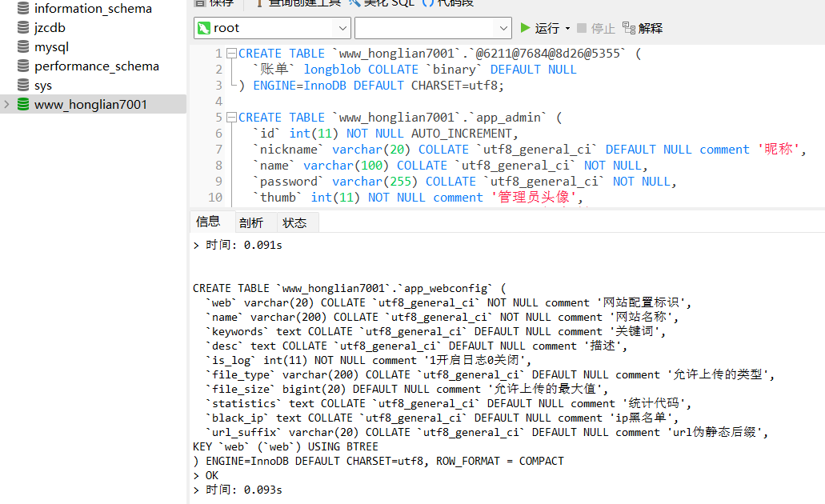The width and height of the screenshot is (825, 504).
Task: Click the jzcdb database icon
Action: [23, 27]
